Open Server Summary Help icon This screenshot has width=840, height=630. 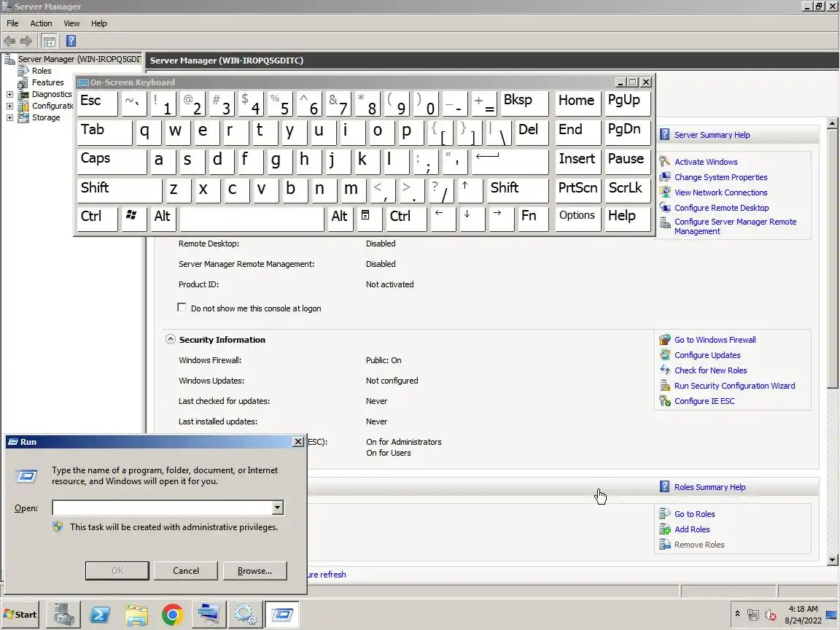tap(664, 134)
